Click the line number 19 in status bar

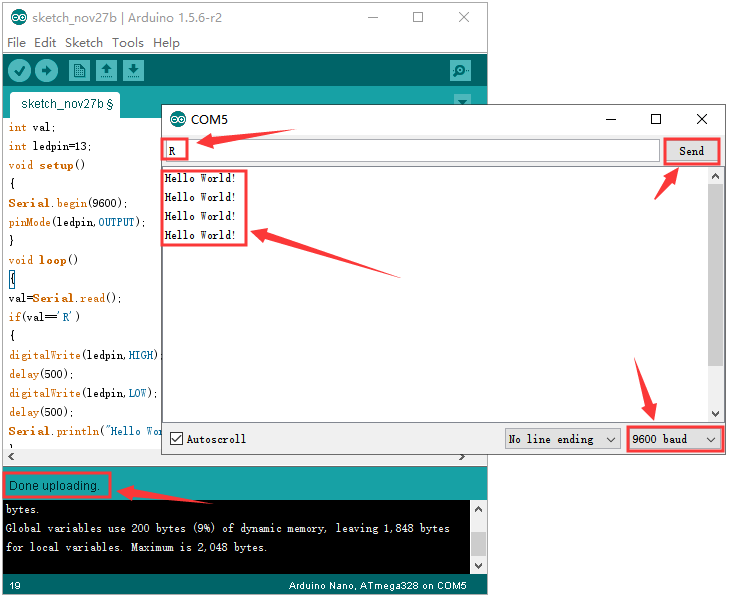[14, 586]
